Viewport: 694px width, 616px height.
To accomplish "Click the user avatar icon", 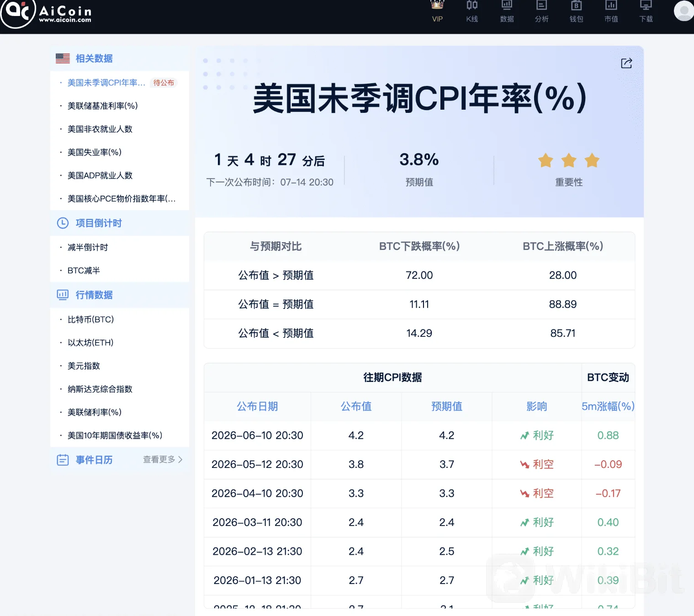I will click(684, 10).
